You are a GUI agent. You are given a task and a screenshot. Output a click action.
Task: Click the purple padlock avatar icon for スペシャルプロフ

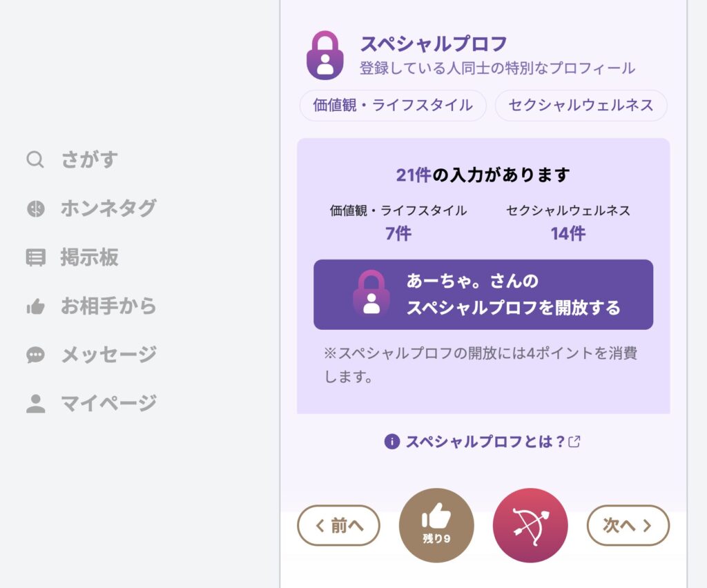324,55
